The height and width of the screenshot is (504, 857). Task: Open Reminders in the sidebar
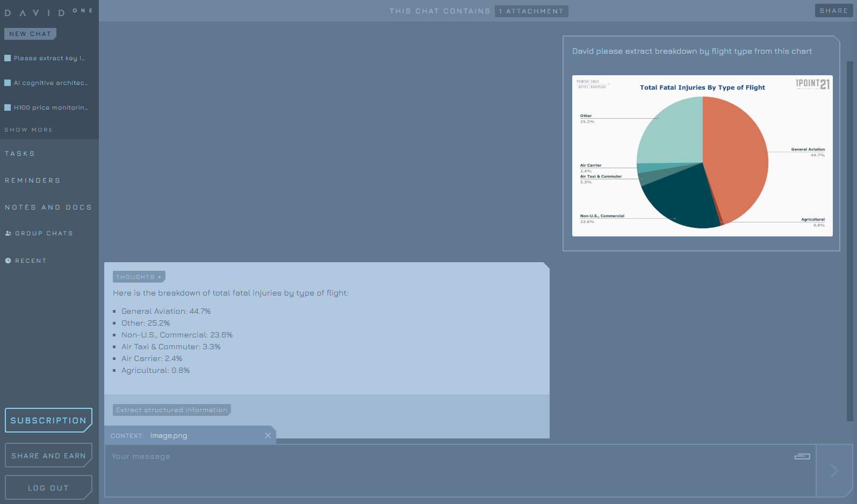[32, 181]
